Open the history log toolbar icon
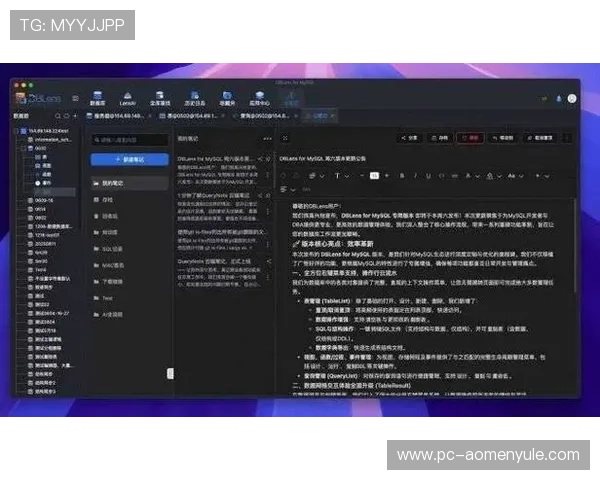Viewport: 600px width, 480px height. pyautogui.click(x=195, y=98)
